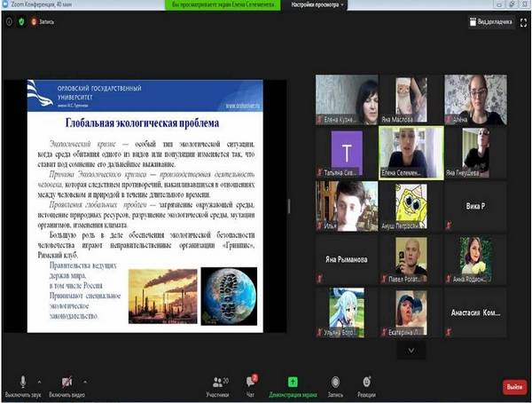The image size is (532, 403).
Task: Open the Participants panel
Action: [217, 382]
